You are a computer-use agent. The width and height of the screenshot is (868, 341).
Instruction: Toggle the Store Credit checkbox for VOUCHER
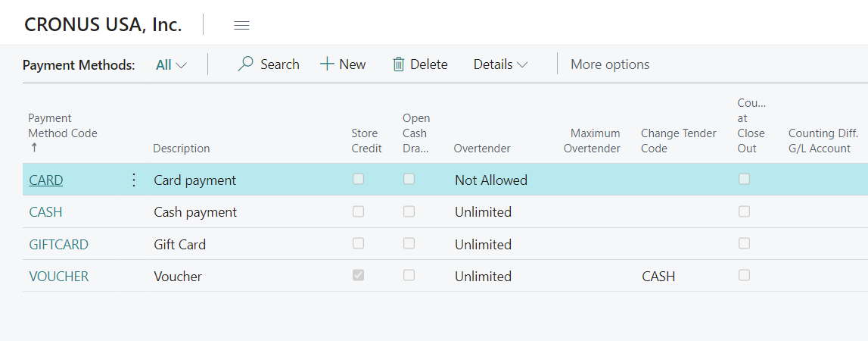pyautogui.click(x=358, y=276)
